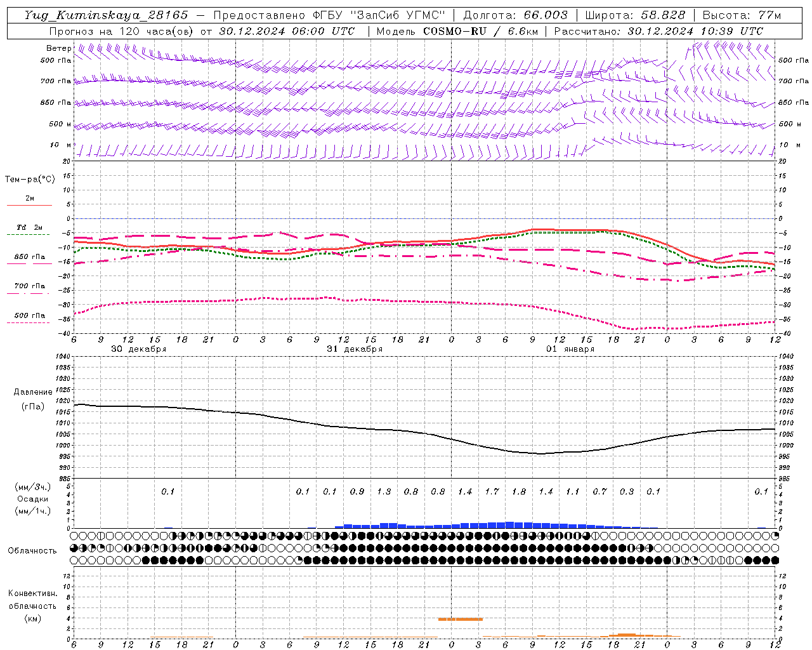Click the precipitation value 0.7
This screenshot has width=812, height=650.
[599, 491]
